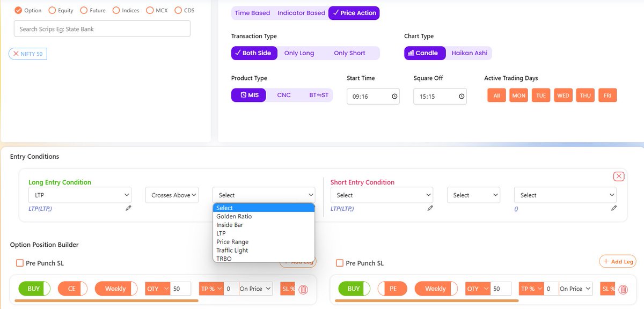
Task: Select the Future radio button
Action: 84,10
